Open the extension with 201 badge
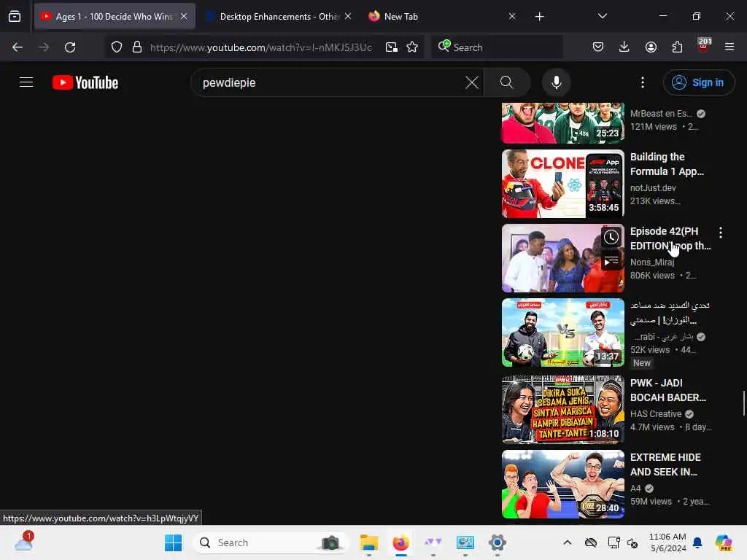Image resolution: width=747 pixels, height=560 pixels. [x=704, y=45]
